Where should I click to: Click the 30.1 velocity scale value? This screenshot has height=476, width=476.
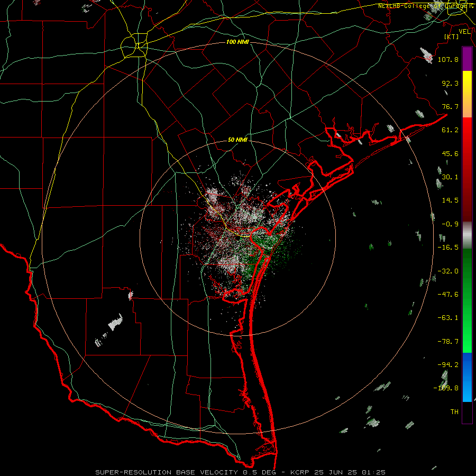[450, 177]
